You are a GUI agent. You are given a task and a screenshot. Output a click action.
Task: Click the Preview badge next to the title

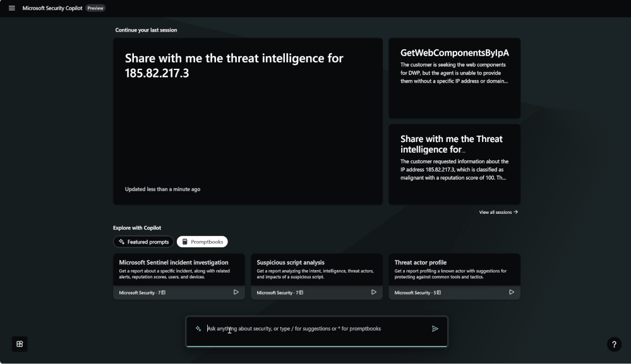click(95, 8)
